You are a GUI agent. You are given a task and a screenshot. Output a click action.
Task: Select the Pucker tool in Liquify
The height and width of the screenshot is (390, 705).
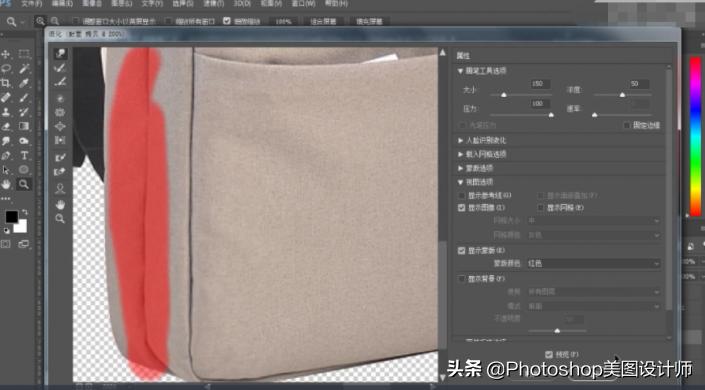pyautogui.click(x=60, y=112)
